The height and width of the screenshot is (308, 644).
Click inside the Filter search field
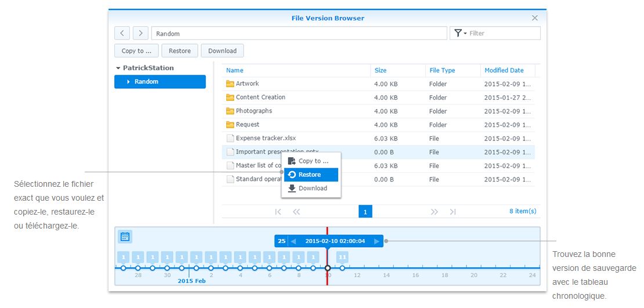pos(502,33)
